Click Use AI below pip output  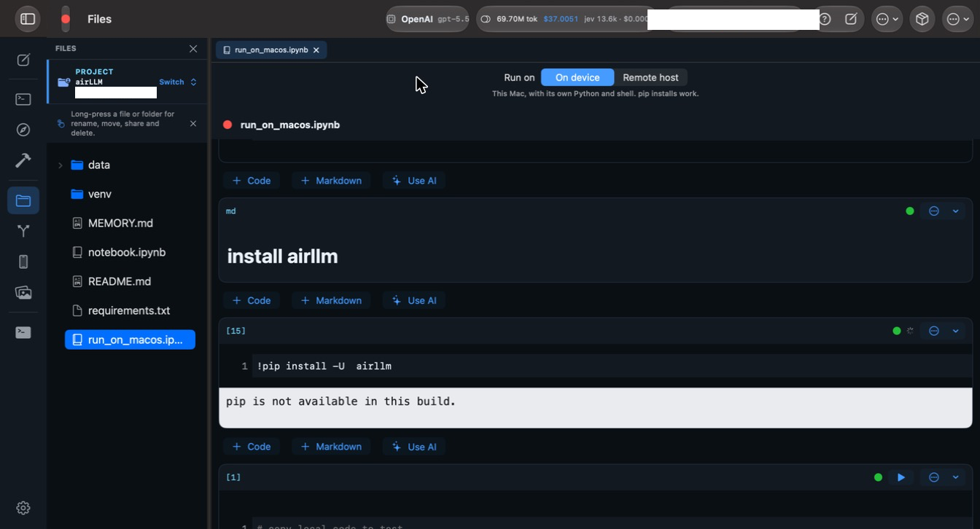414,447
